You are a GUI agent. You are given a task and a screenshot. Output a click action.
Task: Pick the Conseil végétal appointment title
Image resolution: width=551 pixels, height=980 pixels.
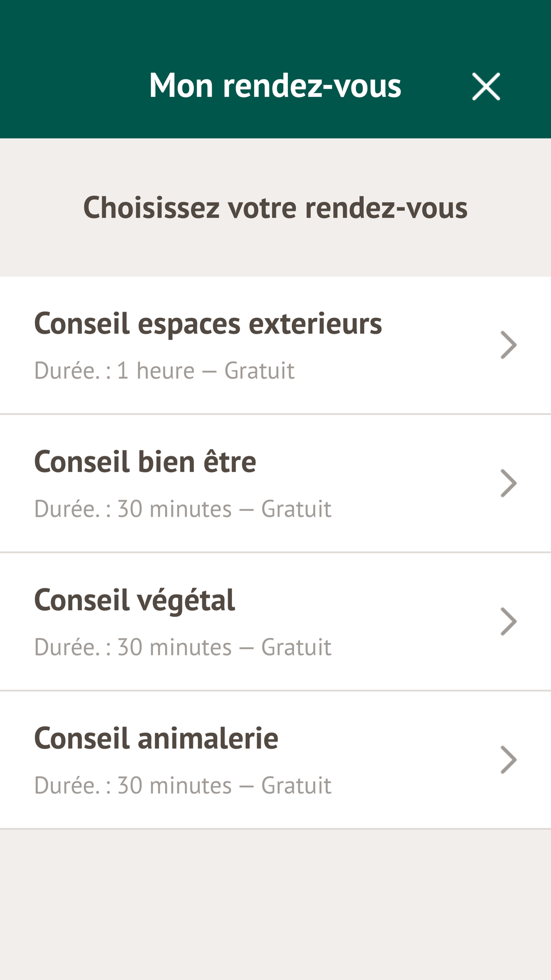click(x=134, y=600)
